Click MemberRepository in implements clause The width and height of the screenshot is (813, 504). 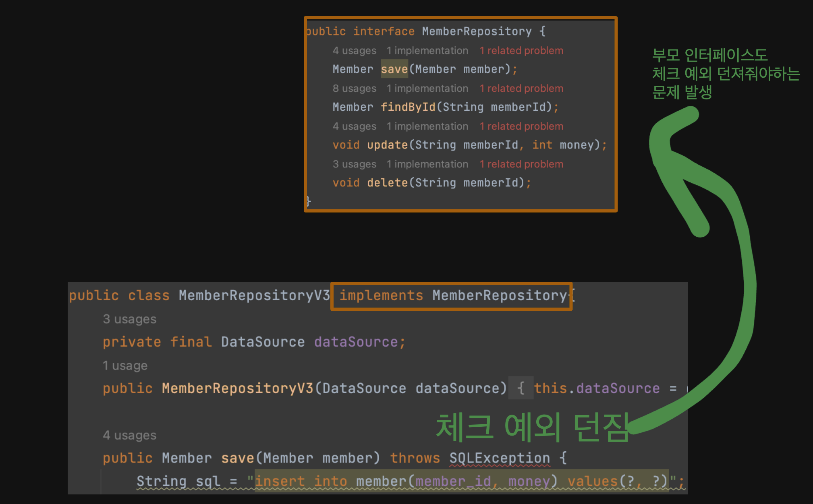[500, 295]
